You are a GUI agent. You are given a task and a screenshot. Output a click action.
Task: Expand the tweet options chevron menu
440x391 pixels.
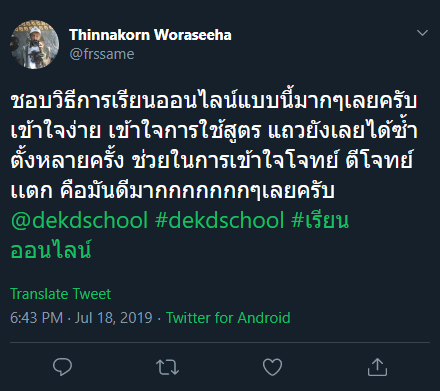click(x=422, y=33)
